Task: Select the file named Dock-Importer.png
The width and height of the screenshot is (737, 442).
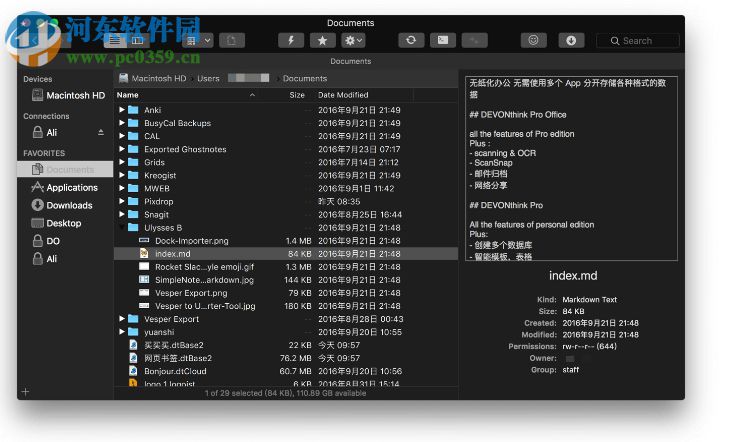Action: (192, 241)
